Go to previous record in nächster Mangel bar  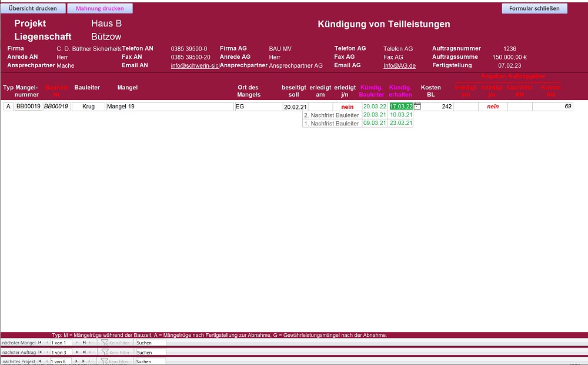coord(47,343)
